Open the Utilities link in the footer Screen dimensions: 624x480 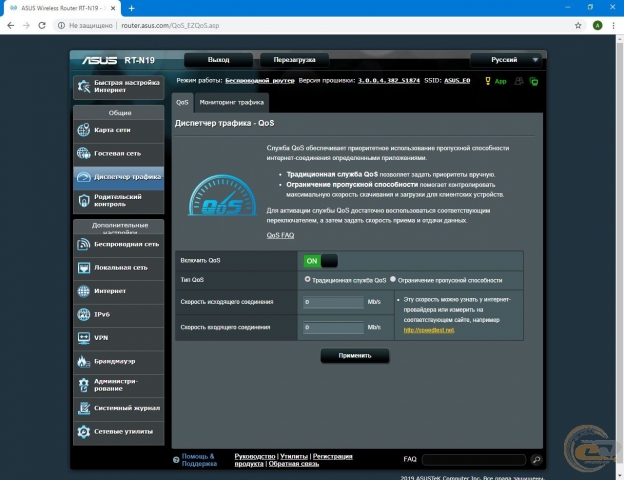tap(294, 456)
